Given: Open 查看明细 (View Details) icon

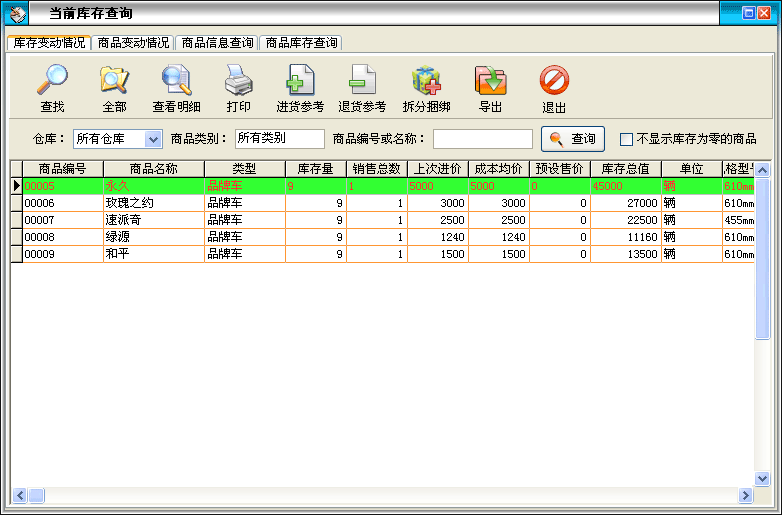Looking at the screenshot, I should tap(176, 81).
